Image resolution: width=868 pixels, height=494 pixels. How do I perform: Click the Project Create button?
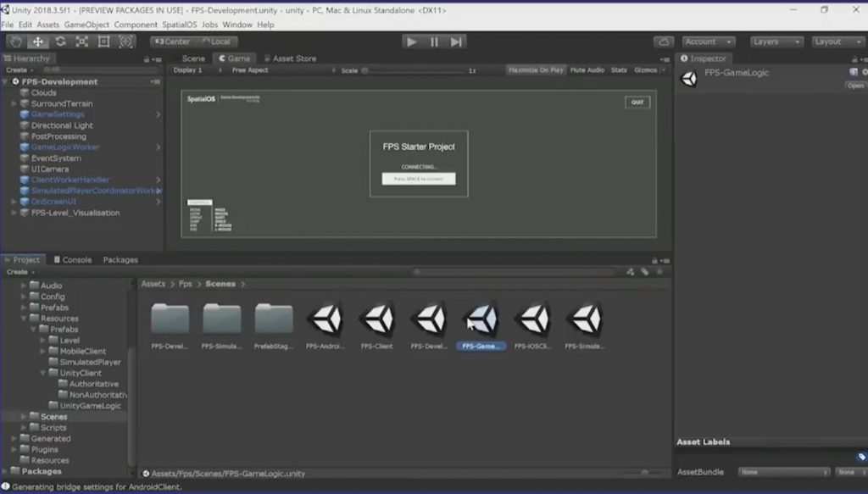coord(20,272)
